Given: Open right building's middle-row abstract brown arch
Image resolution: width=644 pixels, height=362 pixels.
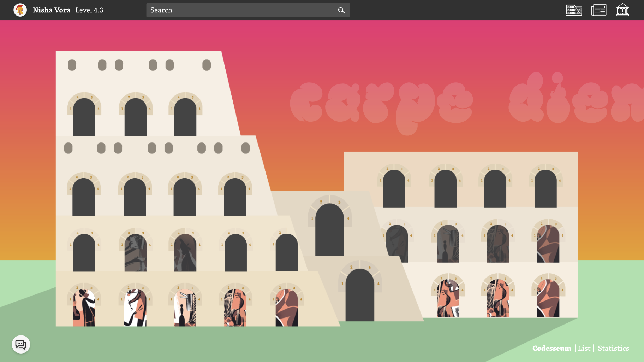Looking at the screenshot, I should [548, 244].
